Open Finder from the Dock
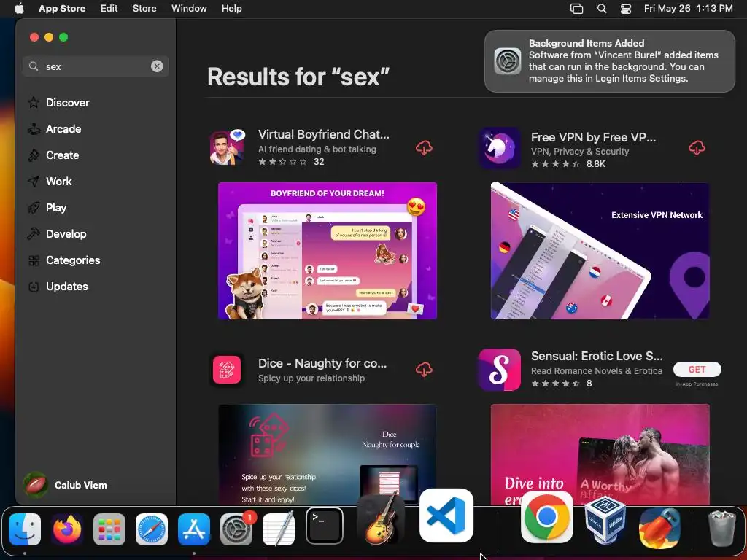Screen dimensions: 747x560 (x=25, y=529)
